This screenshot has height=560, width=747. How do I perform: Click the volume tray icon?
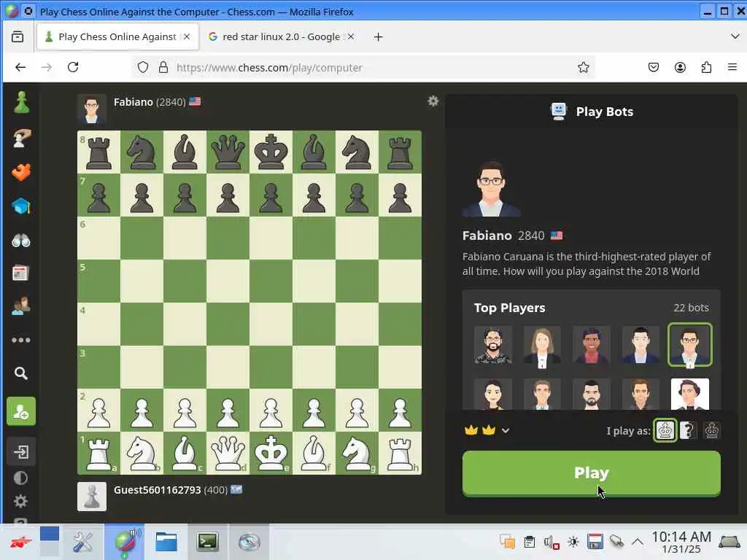click(x=551, y=542)
